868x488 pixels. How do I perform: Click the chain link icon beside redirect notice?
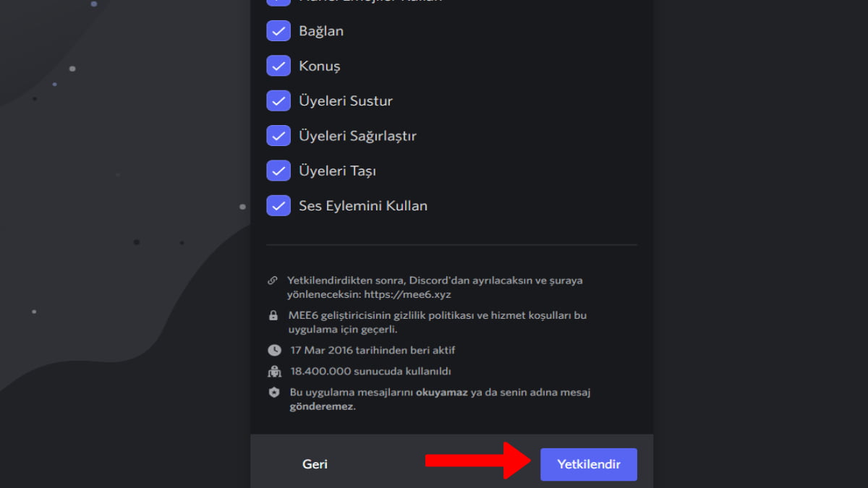pos(273,281)
